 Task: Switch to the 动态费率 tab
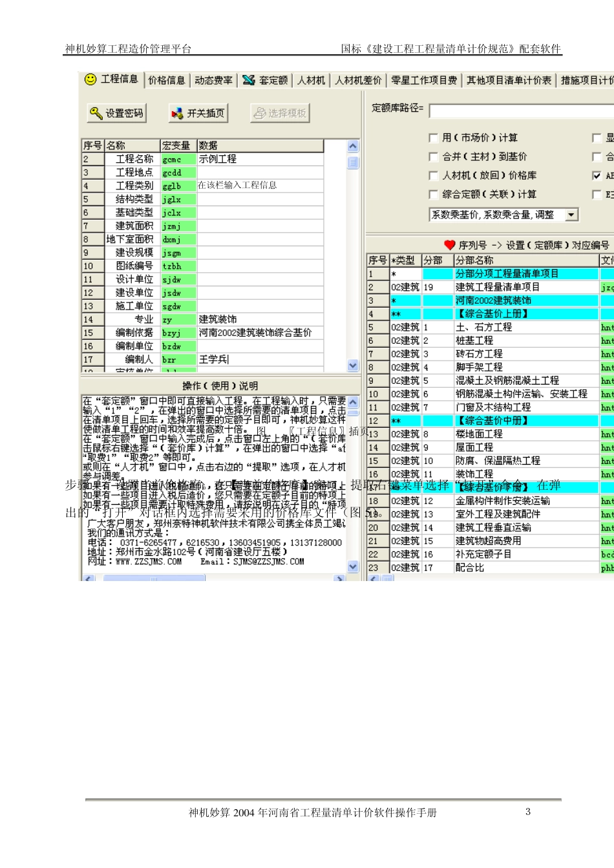(213, 80)
